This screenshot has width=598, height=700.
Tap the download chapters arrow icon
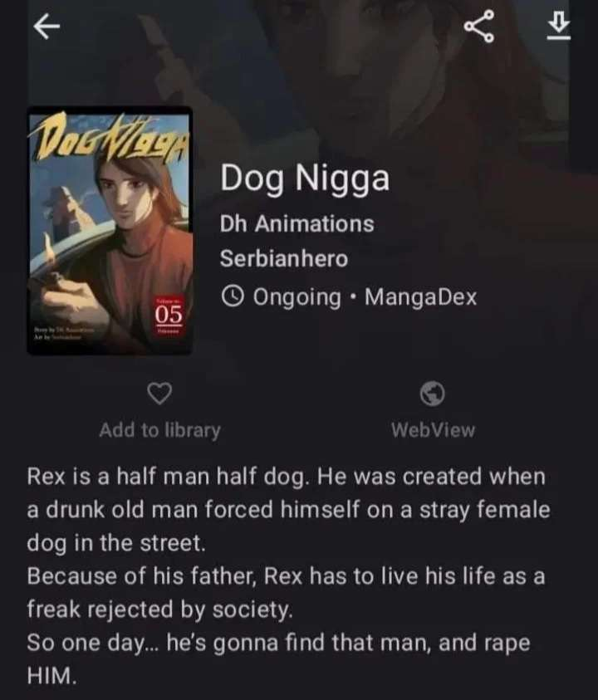(559, 26)
